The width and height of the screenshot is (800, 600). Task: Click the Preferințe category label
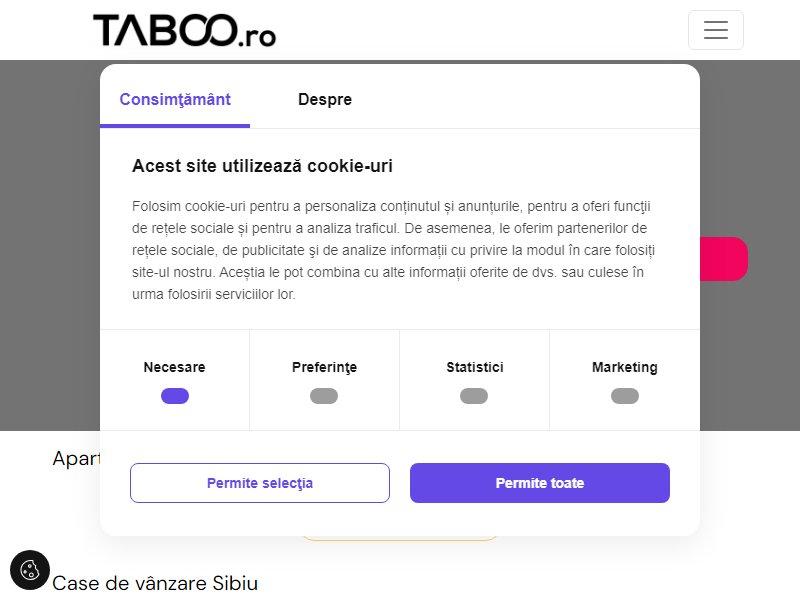coord(324,367)
